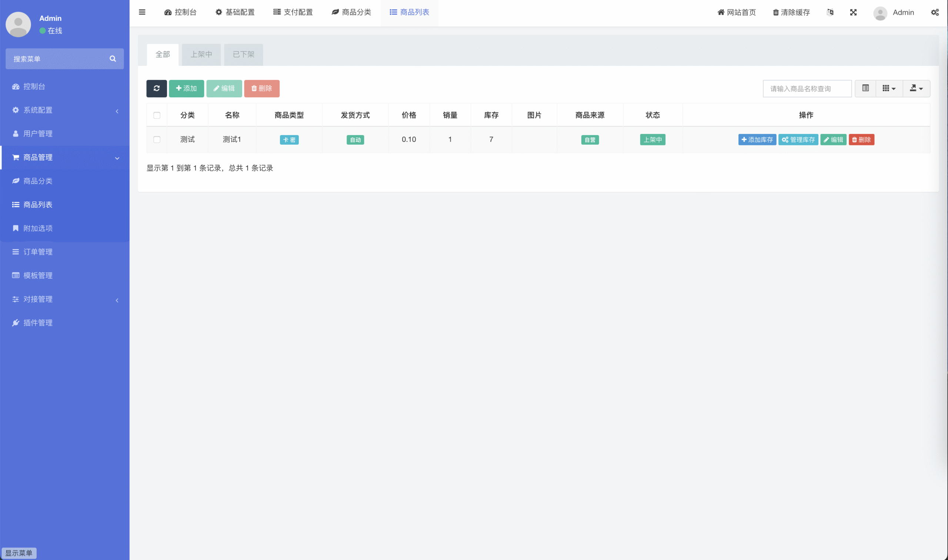The image size is (948, 560).
Task: Click the refresh table icon button
Action: pyautogui.click(x=156, y=88)
